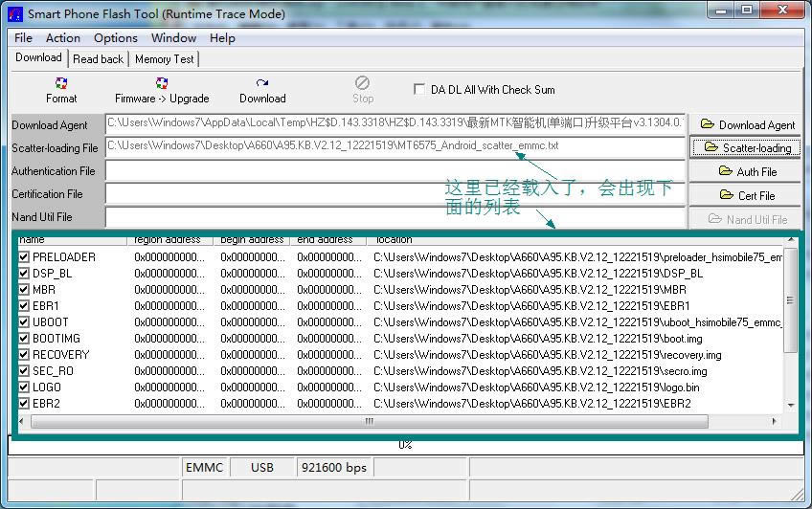Switch to the Read back tab

98,59
